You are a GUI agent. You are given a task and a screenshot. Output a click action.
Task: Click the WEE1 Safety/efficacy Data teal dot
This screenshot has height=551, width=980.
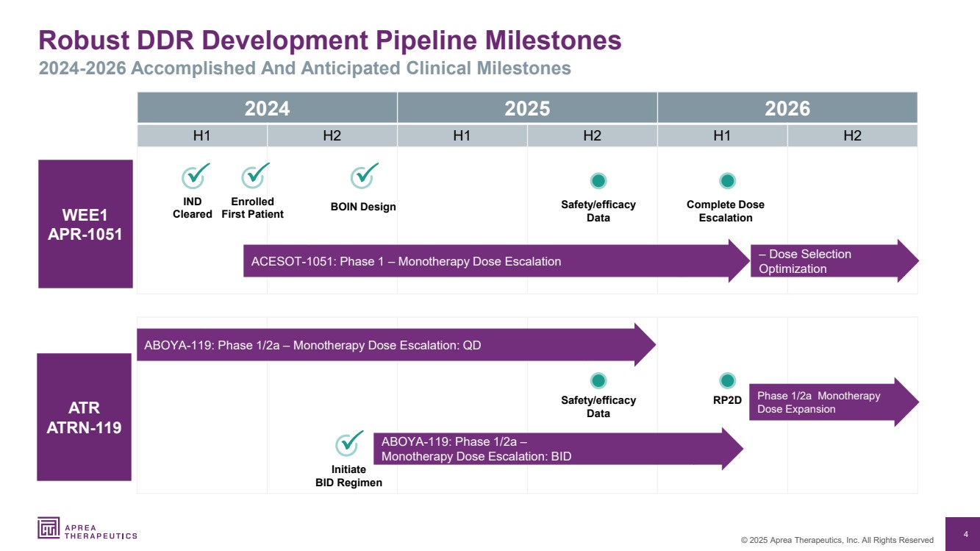click(598, 181)
